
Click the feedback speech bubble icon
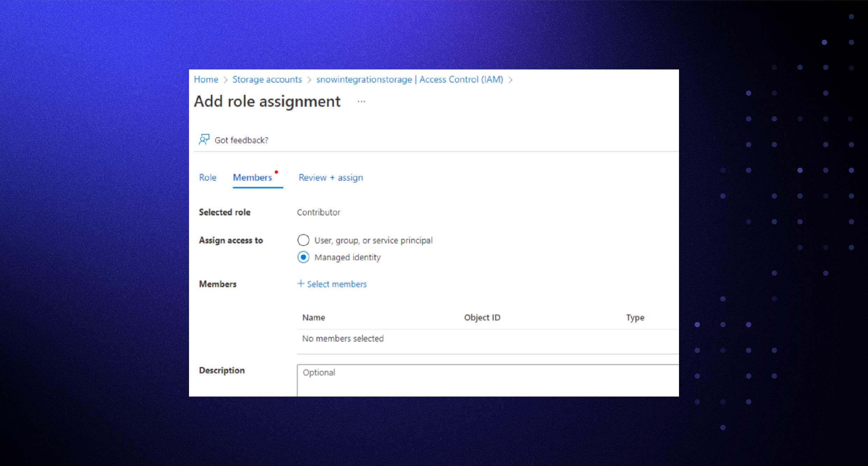point(204,140)
